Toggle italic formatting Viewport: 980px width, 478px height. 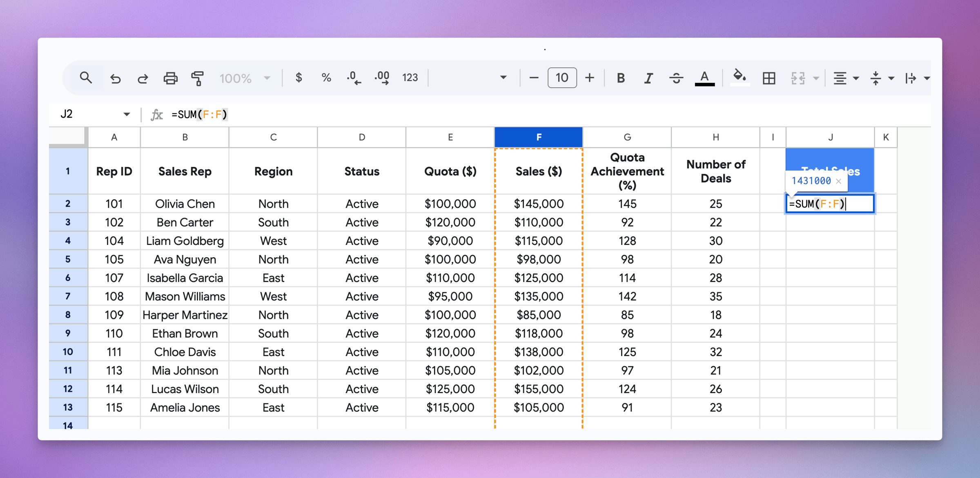point(648,78)
